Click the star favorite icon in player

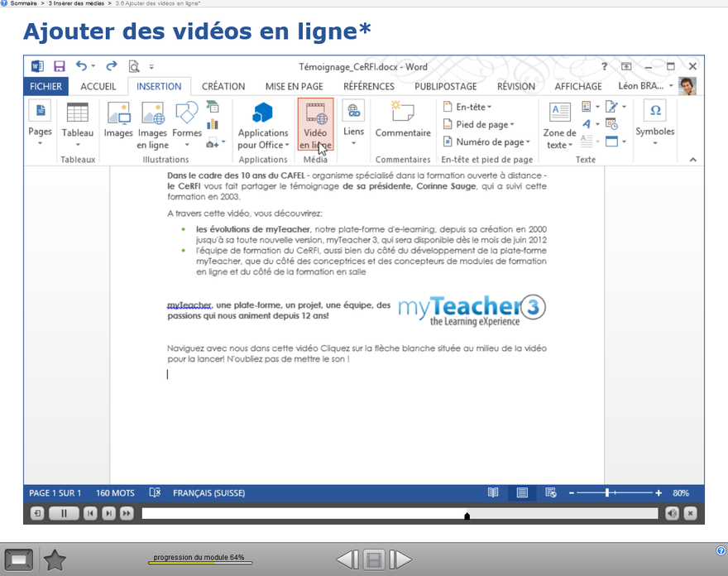(x=55, y=560)
